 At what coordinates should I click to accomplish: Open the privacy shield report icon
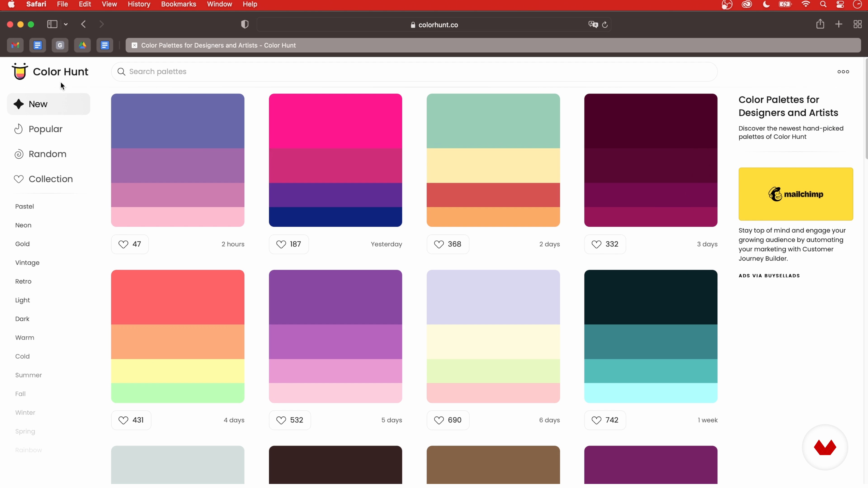245,24
